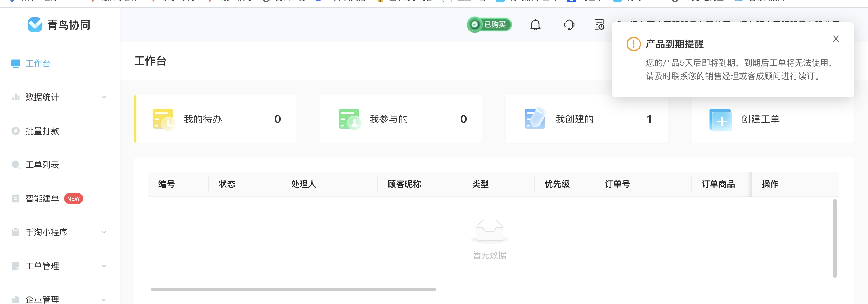The height and width of the screenshot is (304, 868).
Task: Click the 已购买 green status badge
Action: coord(489,24)
